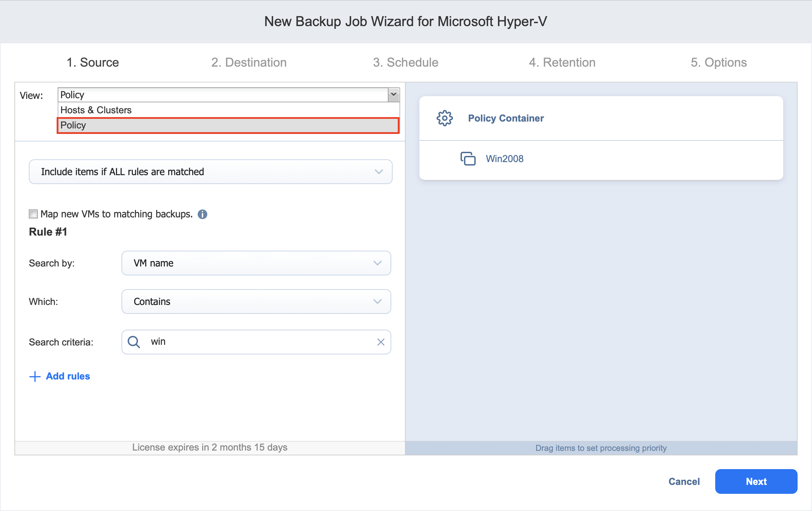Click the Win2008 VM icon
This screenshot has height=511, width=812.
coord(468,159)
